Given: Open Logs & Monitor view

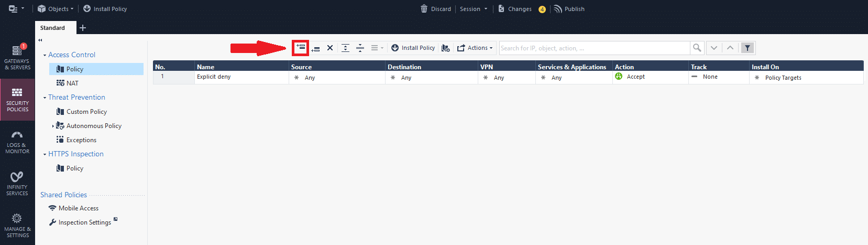Looking at the screenshot, I should pyautogui.click(x=17, y=142).
